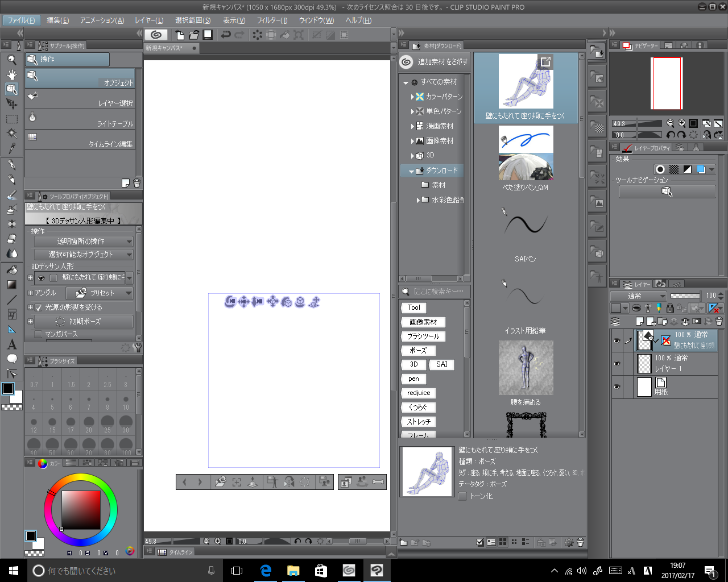Select the Magnifier zoom tool
Viewport: 728px width, 582px height.
[x=11, y=60]
